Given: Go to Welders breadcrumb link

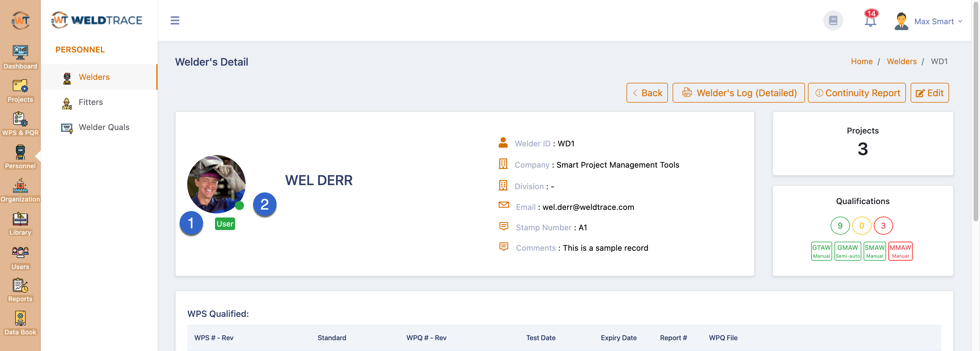Looking at the screenshot, I should coord(902,62).
